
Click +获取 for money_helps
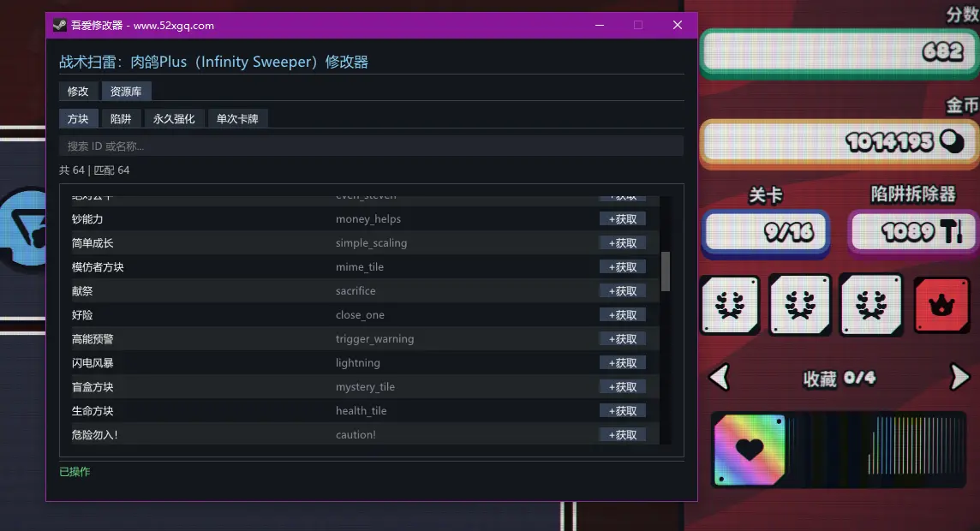click(623, 219)
